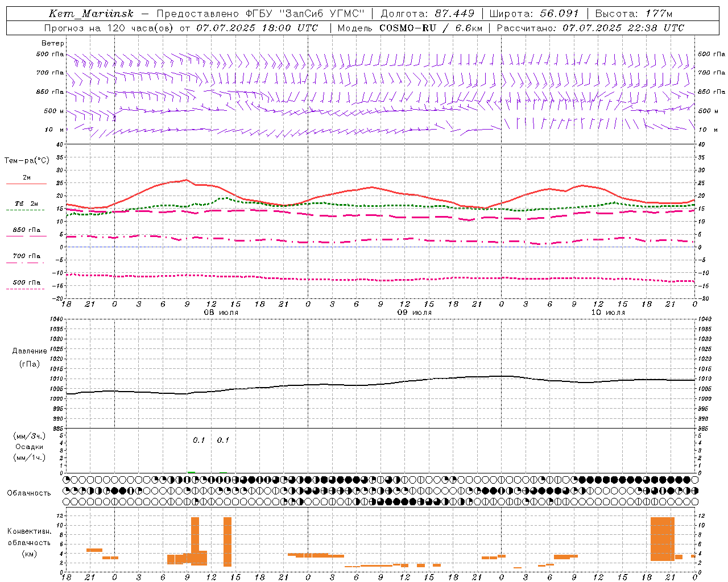
Task: Click the small green precipitation bar
Action: pyautogui.click(x=192, y=472)
